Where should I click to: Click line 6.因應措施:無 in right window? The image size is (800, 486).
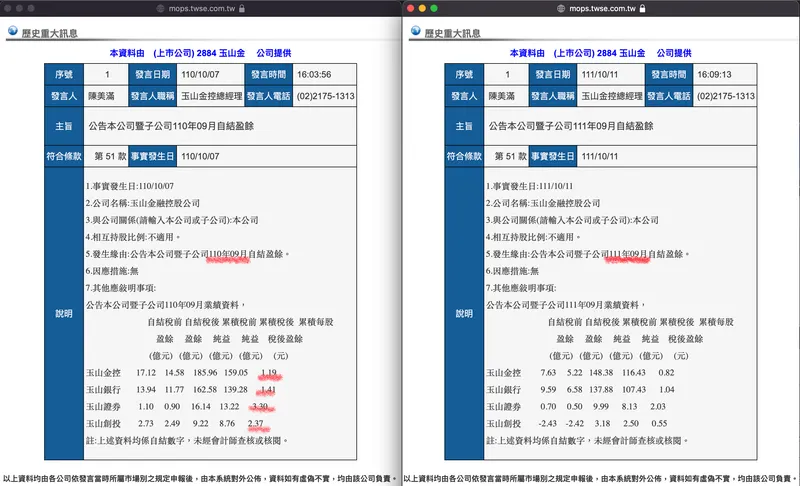[512, 271]
